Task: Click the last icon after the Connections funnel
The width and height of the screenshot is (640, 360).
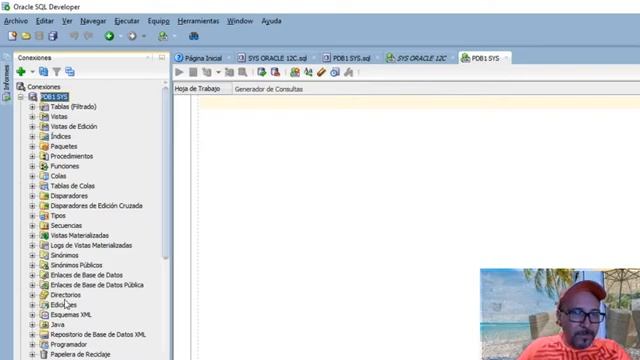Action: coord(70,72)
